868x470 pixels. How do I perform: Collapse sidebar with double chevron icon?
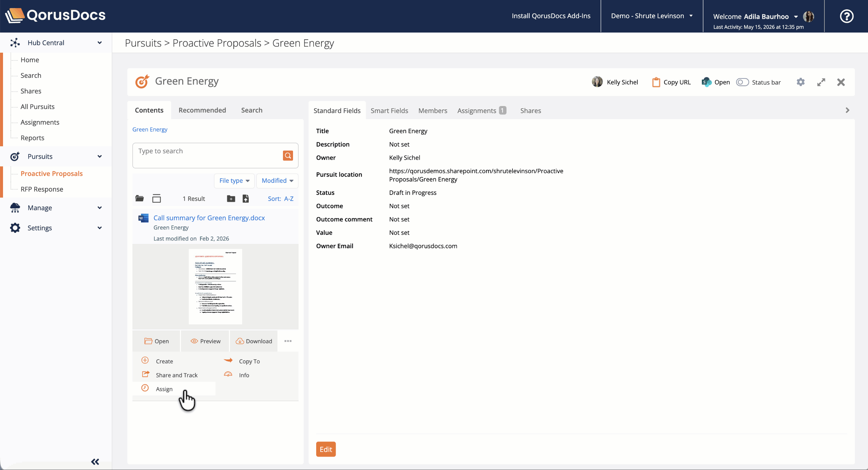[x=95, y=462]
